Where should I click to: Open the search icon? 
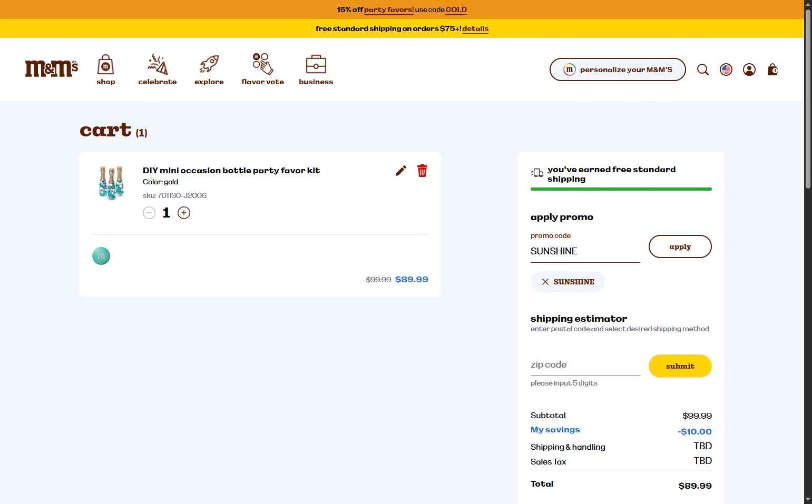(703, 70)
